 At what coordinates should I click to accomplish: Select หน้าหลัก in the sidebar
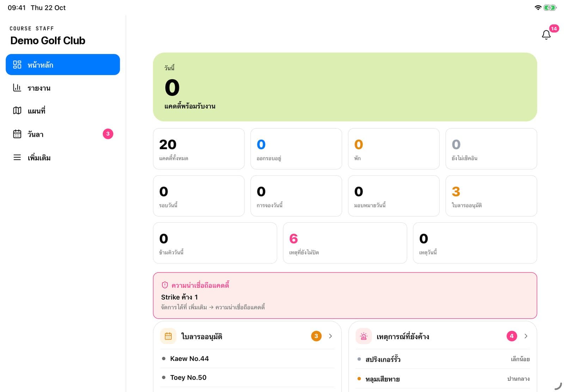(63, 65)
